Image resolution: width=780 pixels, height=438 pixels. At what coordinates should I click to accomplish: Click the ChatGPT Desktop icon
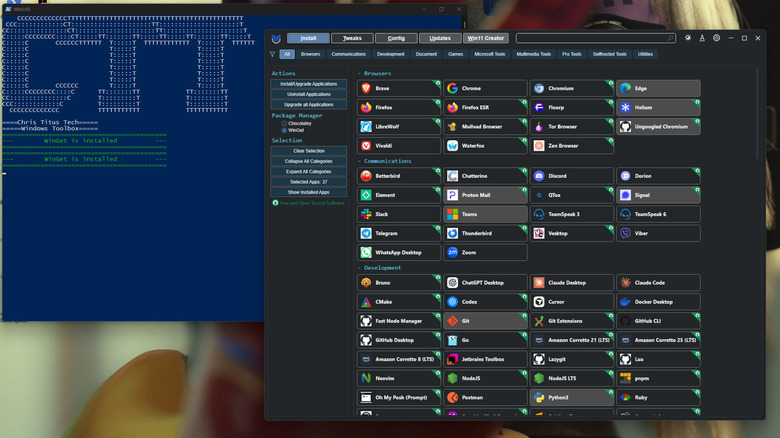pos(452,283)
